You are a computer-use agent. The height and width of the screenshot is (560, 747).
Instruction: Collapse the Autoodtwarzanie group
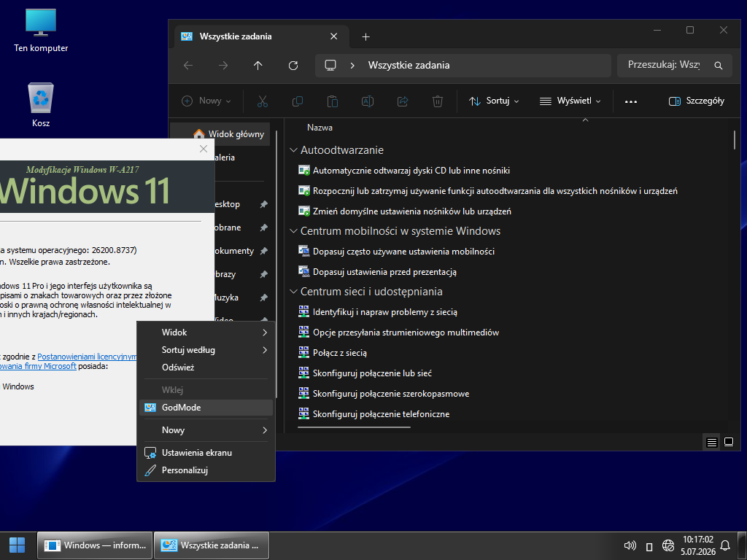point(294,150)
